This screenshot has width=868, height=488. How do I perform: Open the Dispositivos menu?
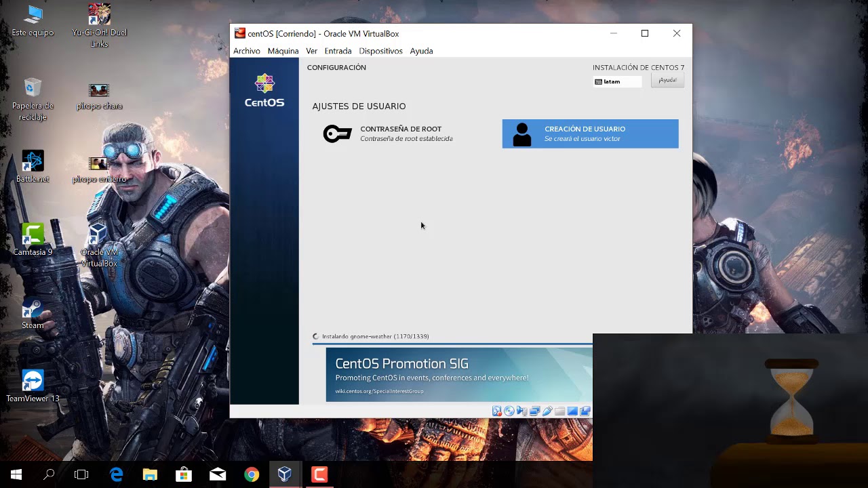click(380, 51)
